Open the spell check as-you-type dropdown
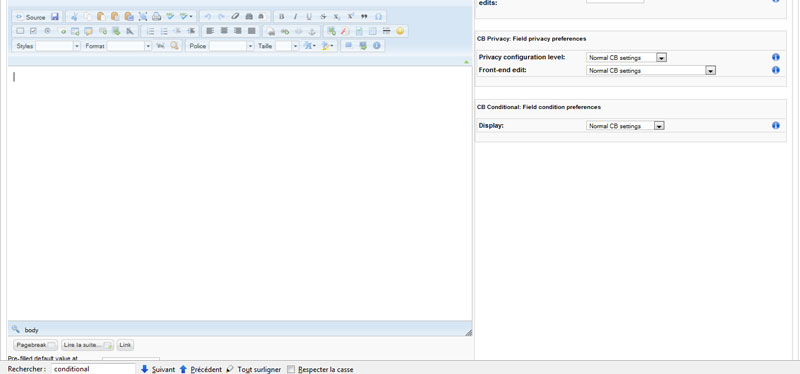Image resolution: width=800 pixels, height=374 pixels. coord(186,17)
